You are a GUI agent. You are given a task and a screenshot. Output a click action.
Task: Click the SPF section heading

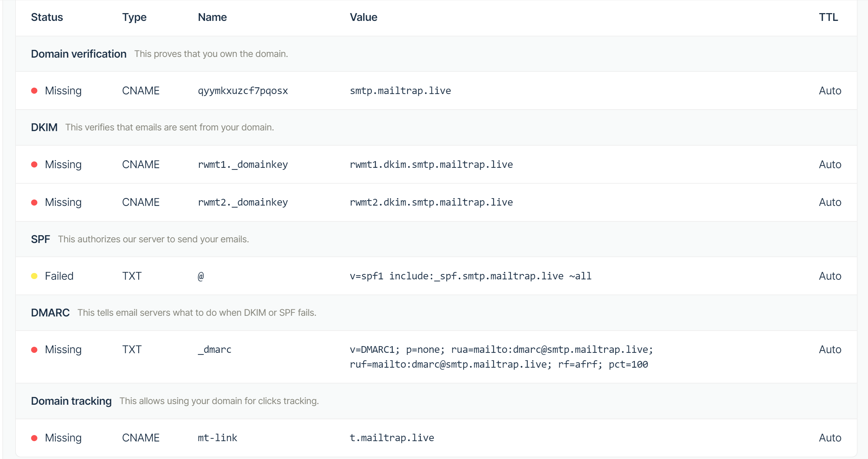pyautogui.click(x=40, y=239)
